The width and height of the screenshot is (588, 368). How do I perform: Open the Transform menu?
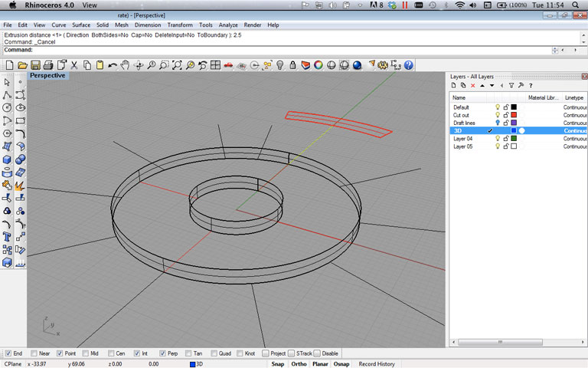pyautogui.click(x=180, y=25)
